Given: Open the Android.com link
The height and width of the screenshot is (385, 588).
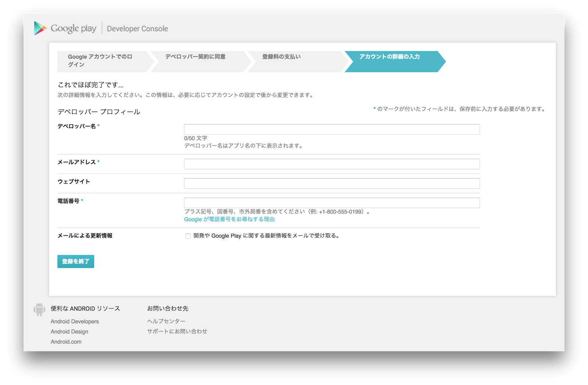Looking at the screenshot, I should coord(67,341).
